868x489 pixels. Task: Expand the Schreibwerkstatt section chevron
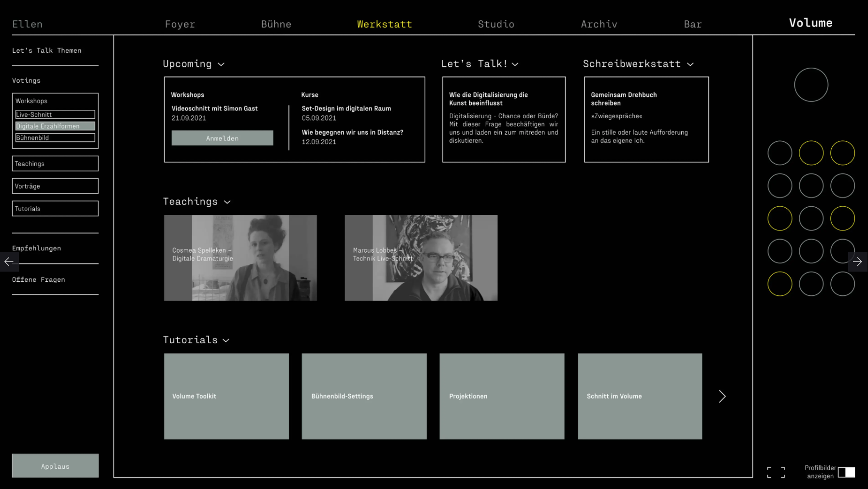click(690, 64)
